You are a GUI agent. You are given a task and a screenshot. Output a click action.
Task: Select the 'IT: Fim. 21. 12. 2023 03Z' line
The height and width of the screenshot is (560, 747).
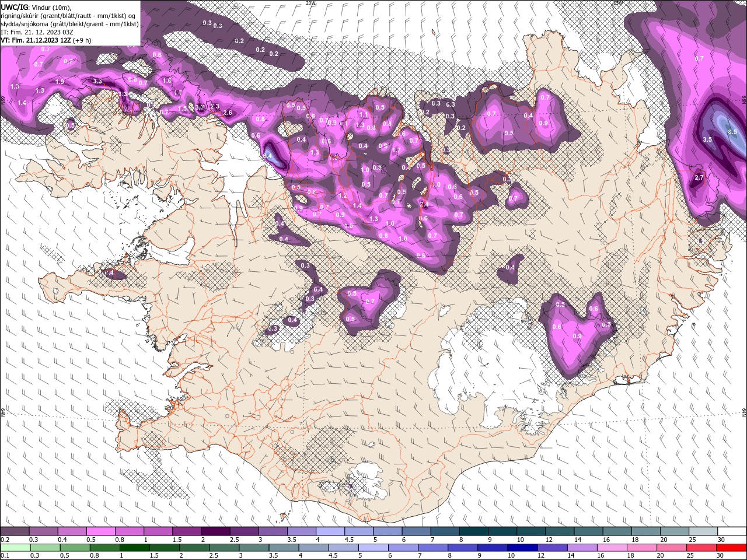tap(37, 32)
